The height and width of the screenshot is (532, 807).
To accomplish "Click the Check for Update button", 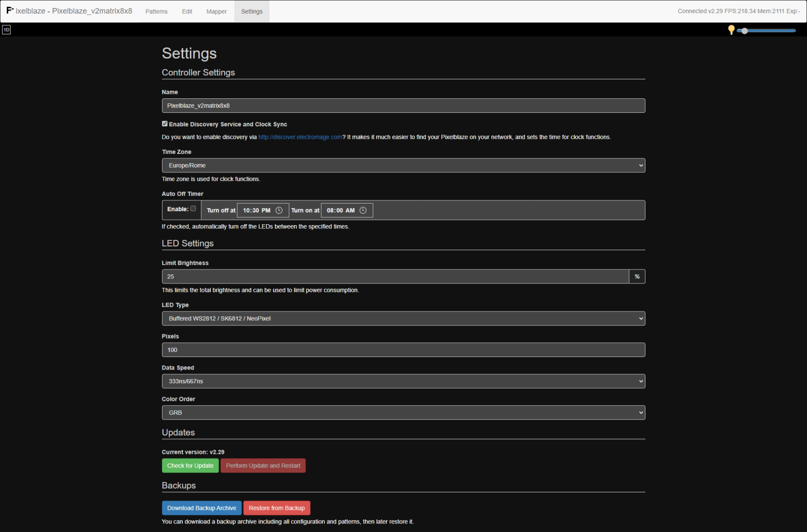I will click(190, 466).
